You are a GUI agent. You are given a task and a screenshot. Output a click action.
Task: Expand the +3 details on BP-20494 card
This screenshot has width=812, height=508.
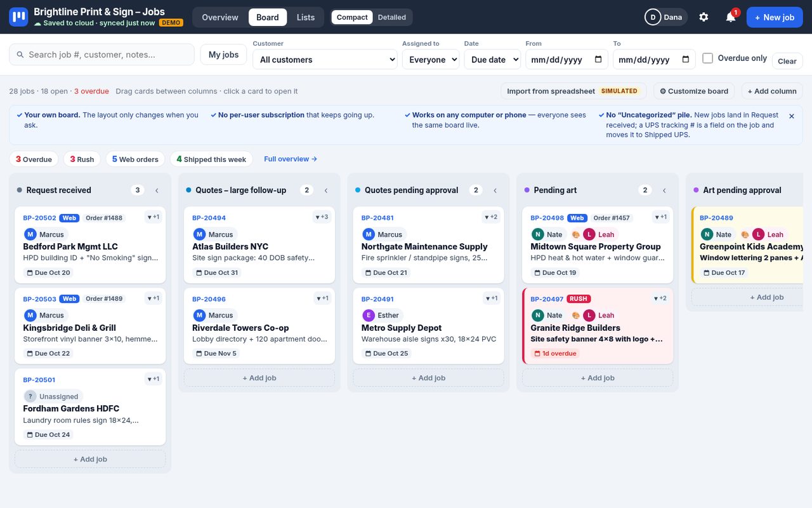[322, 217]
